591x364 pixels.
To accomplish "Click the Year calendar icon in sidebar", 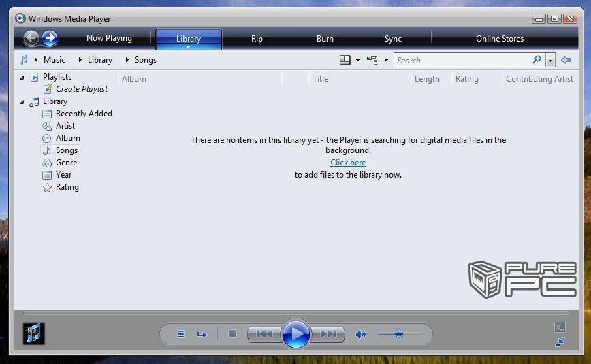I will point(47,176).
